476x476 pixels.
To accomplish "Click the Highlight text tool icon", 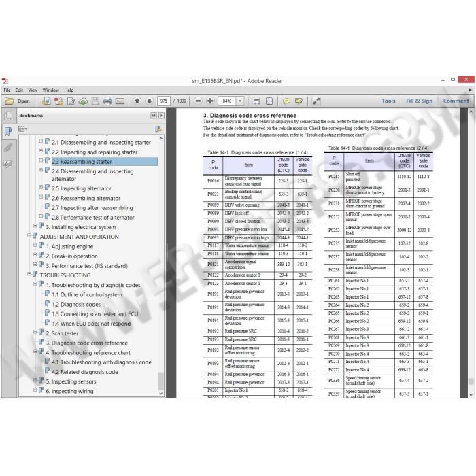I will (299, 101).
